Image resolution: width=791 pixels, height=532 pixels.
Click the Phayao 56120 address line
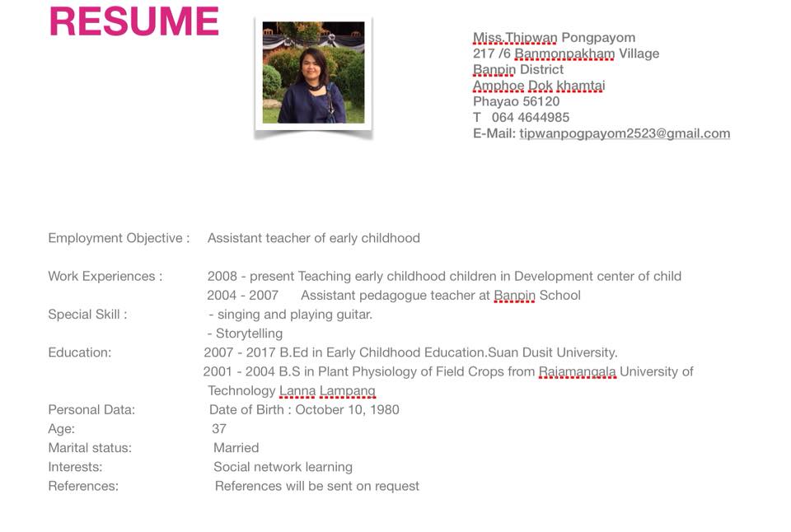pos(516,101)
